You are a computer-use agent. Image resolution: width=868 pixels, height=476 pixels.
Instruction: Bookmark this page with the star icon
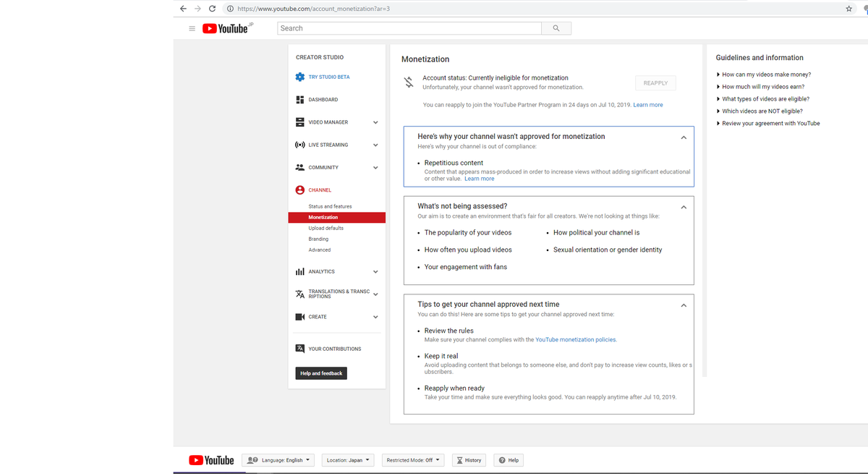849,9
